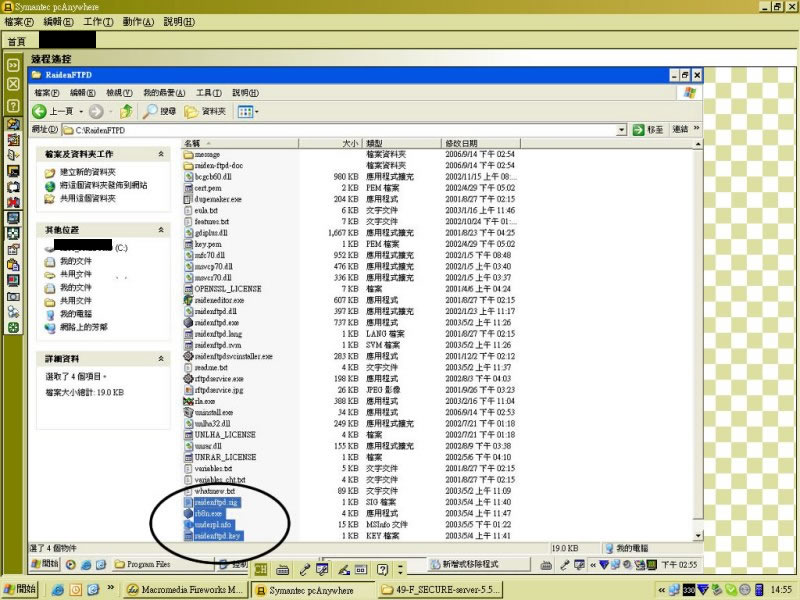Sort by 名稱 column header
The image size is (800, 600).
(240, 143)
